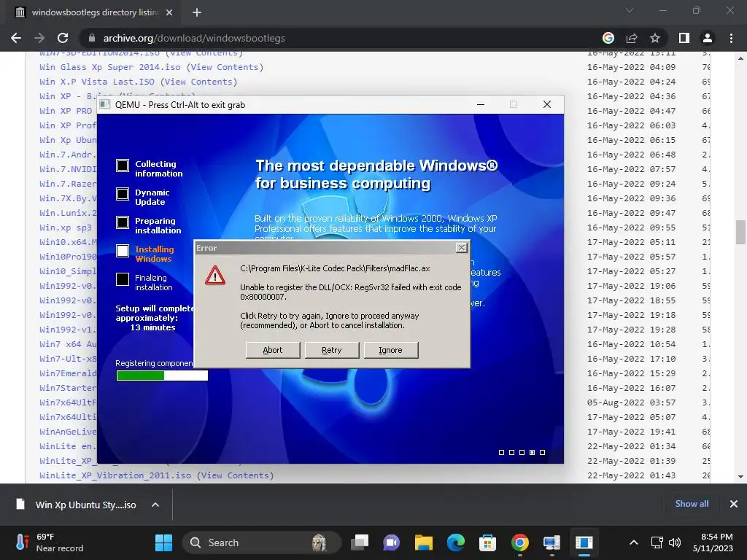Show hidden system tray icons

(x=634, y=542)
